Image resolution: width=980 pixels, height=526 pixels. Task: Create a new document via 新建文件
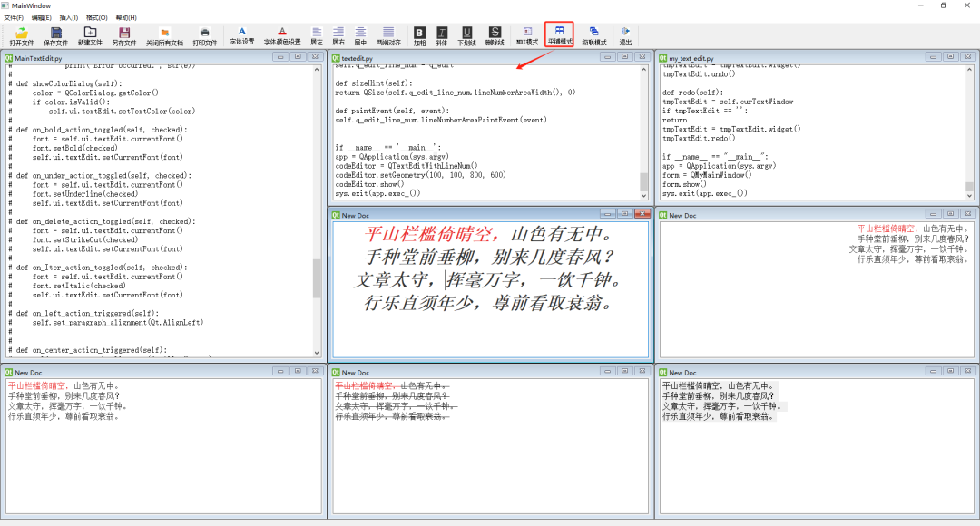pyautogui.click(x=90, y=36)
